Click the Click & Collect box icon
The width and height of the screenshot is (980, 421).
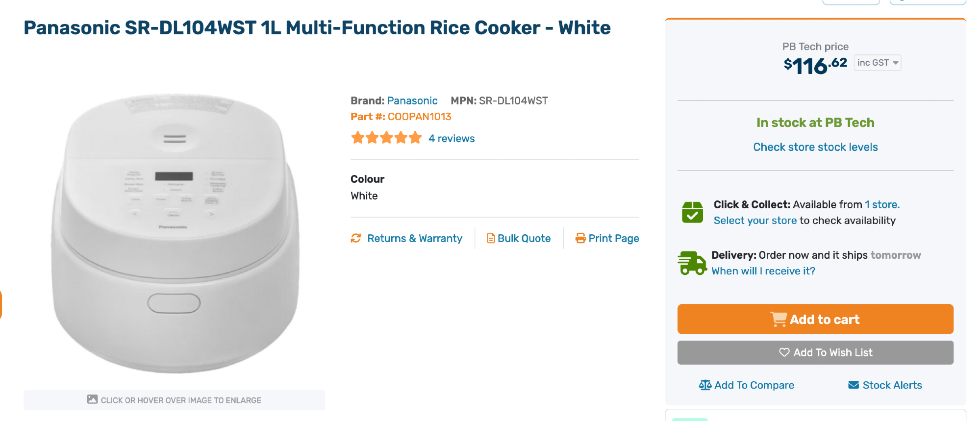coord(692,212)
